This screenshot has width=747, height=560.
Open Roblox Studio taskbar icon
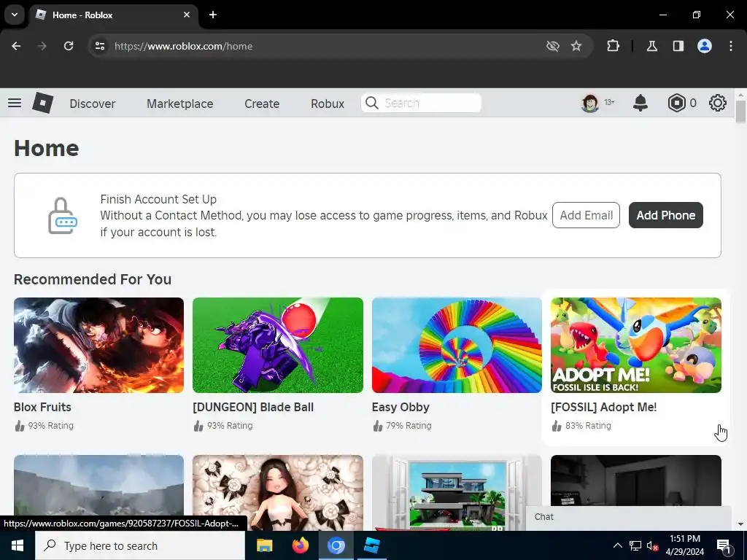click(371, 545)
